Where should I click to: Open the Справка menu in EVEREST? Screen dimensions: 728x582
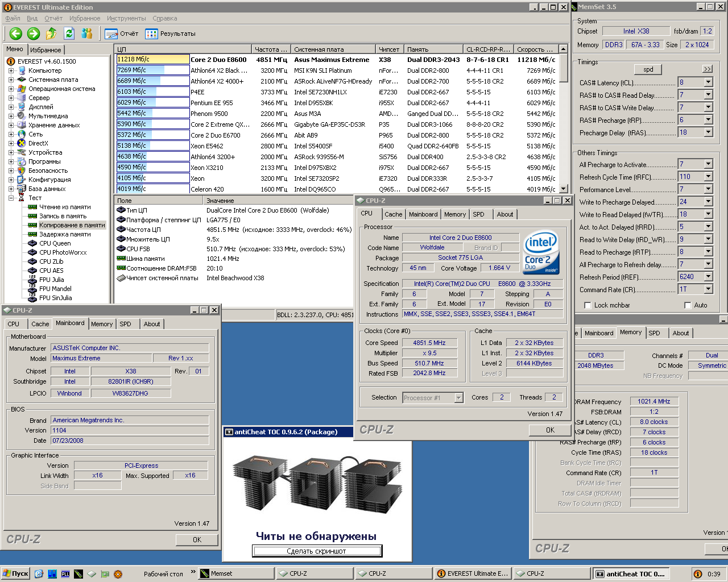[165, 18]
